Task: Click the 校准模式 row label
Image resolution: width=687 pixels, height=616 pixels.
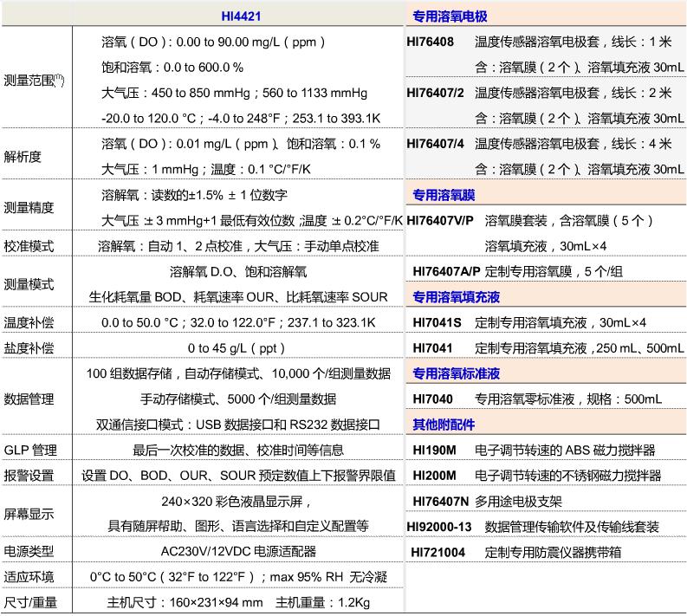Action: click(x=29, y=246)
